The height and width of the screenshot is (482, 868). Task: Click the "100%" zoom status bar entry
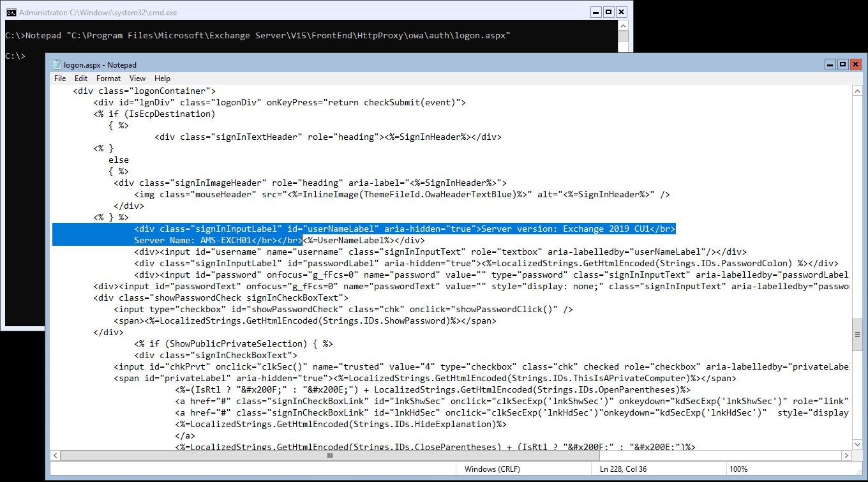pos(738,469)
